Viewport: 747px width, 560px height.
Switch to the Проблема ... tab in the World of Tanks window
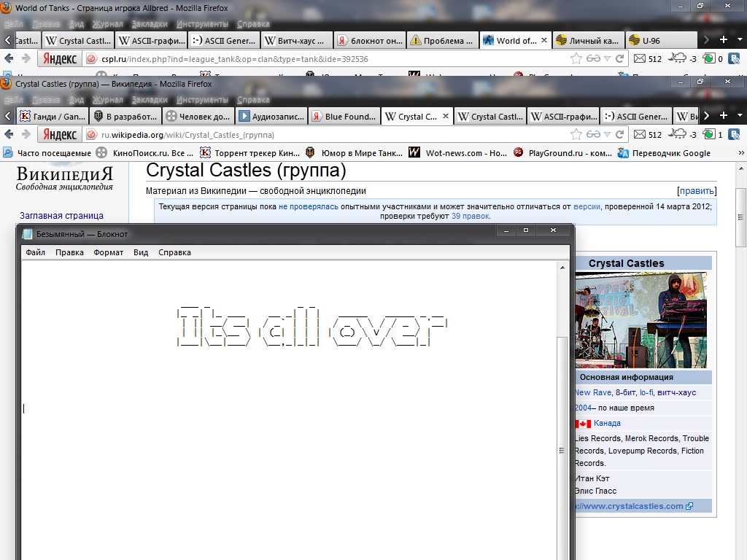click(441, 41)
